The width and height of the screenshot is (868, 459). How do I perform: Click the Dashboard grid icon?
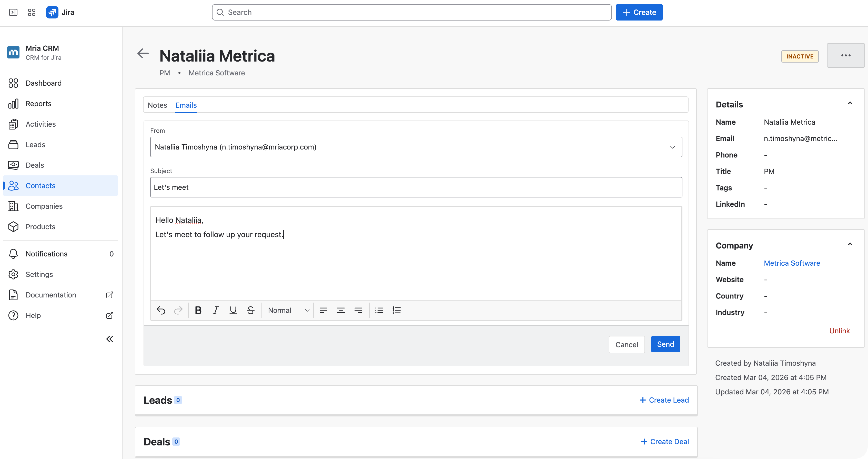pyautogui.click(x=13, y=83)
